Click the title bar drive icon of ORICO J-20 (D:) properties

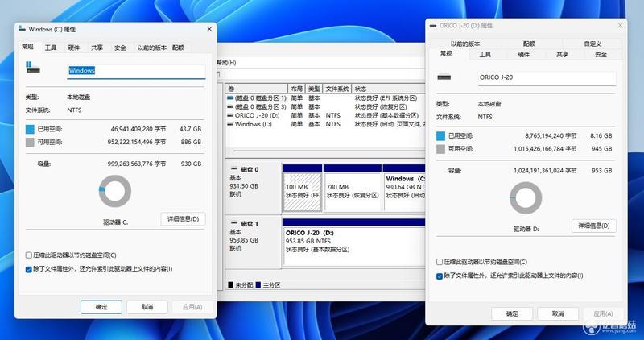(432, 26)
